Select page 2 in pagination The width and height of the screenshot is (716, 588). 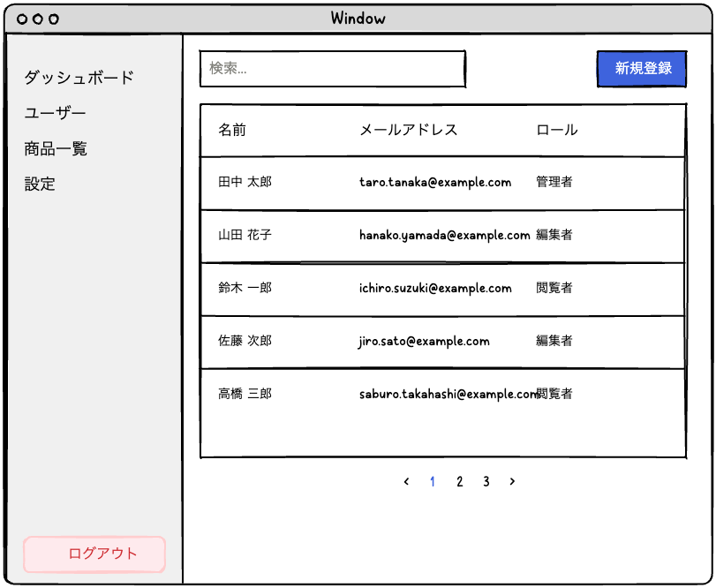coord(459,481)
